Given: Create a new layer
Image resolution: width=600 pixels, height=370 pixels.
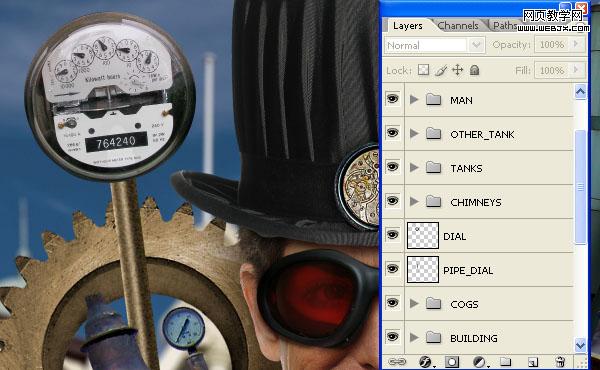Looking at the screenshot, I should click(x=533, y=362).
